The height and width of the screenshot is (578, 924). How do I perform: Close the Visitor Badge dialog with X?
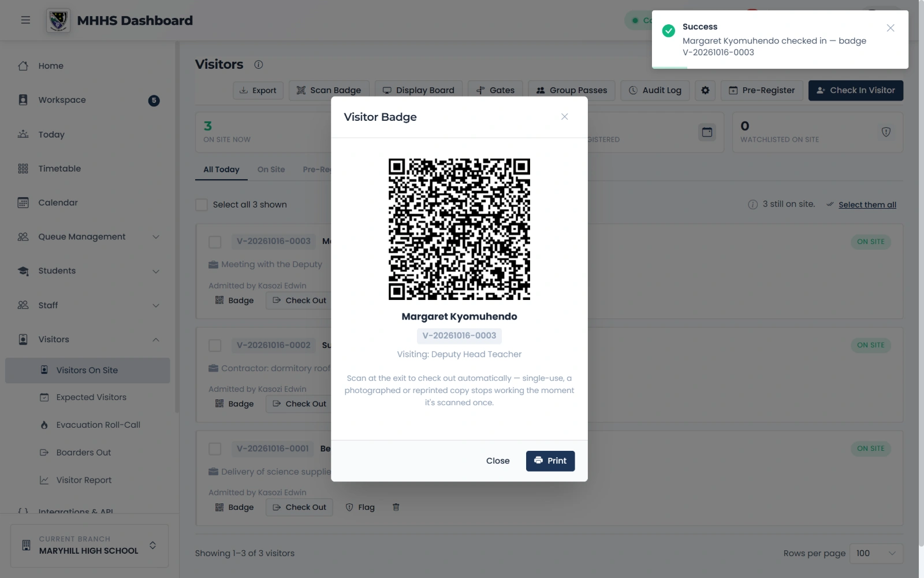565,117
